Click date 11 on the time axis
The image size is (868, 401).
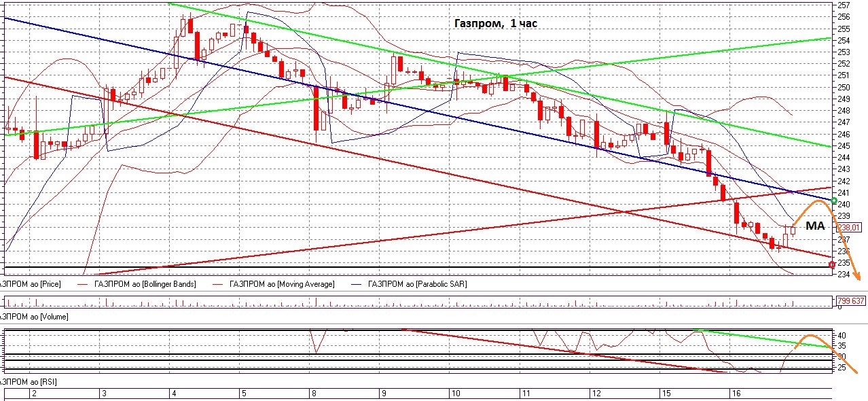pos(527,394)
